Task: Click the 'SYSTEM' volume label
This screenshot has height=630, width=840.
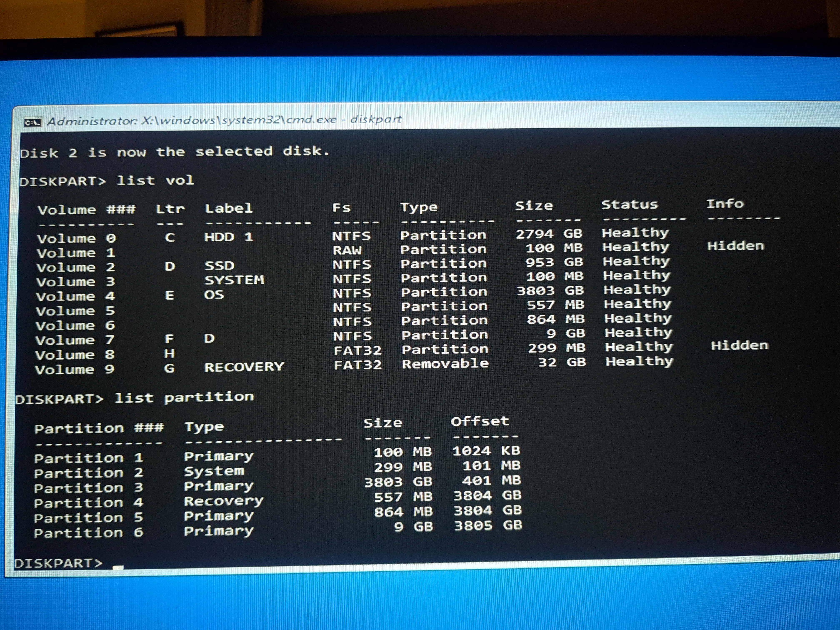Action: [234, 280]
